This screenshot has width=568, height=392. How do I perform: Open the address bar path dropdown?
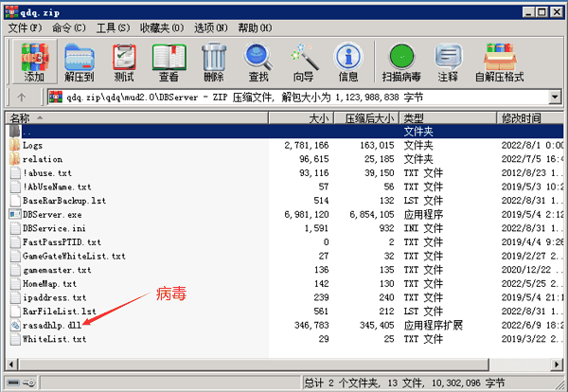(x=555, y=98)
